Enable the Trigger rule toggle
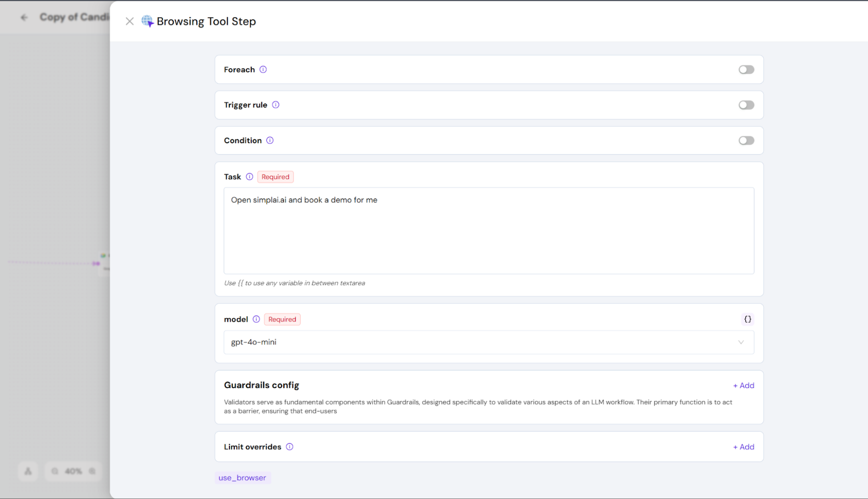Screen dimensions: 868x499 point(746,105)
